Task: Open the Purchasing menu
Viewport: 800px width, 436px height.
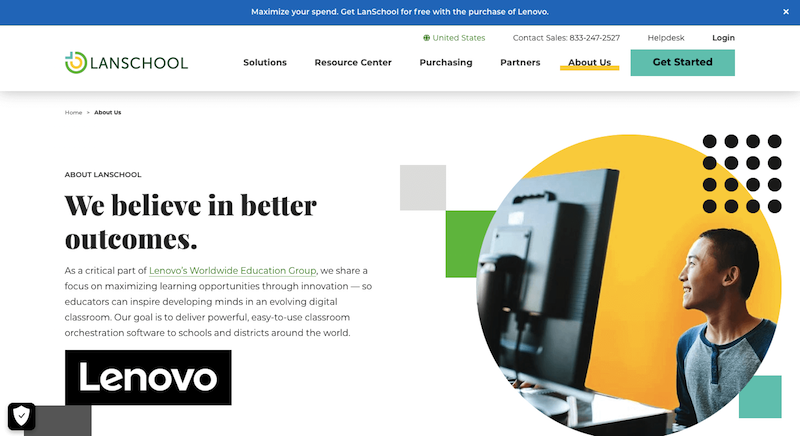Action: click(x=446, y=62)
